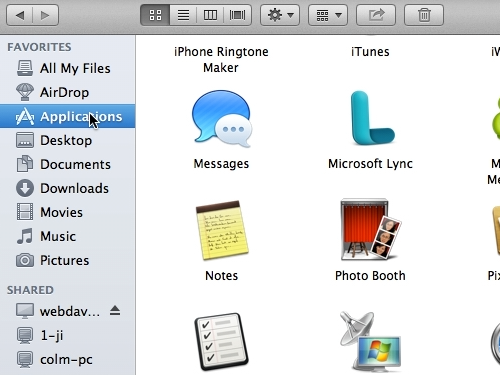
Task: Go back with the left arrow button
Action: click(20, 15)
